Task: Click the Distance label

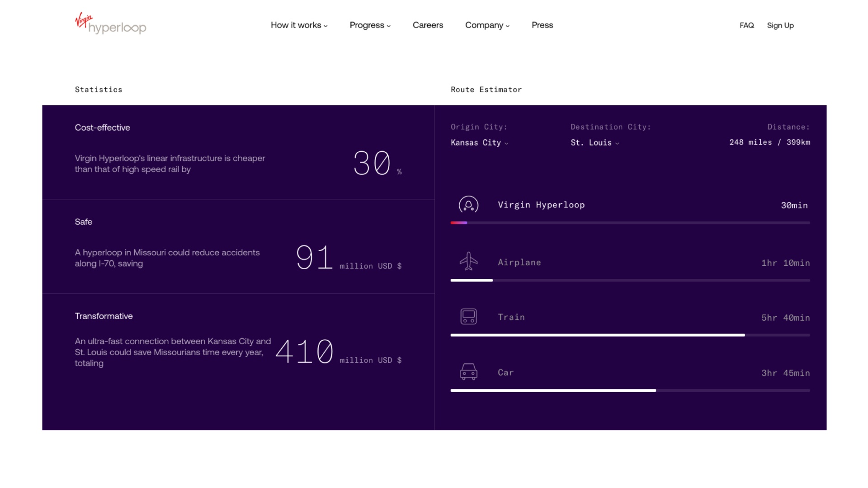Action: pyautogui.click(x=788, y=127)
